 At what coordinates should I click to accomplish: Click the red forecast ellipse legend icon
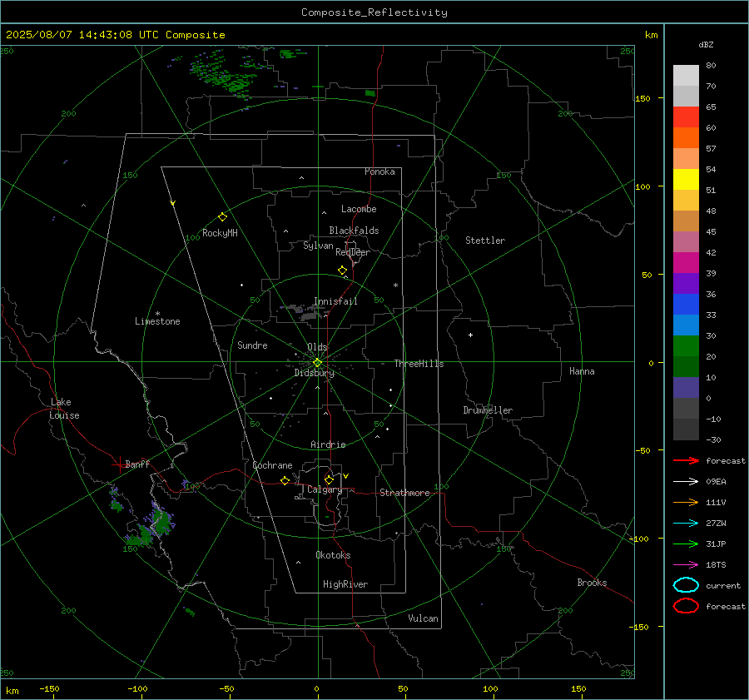[686, 606]
